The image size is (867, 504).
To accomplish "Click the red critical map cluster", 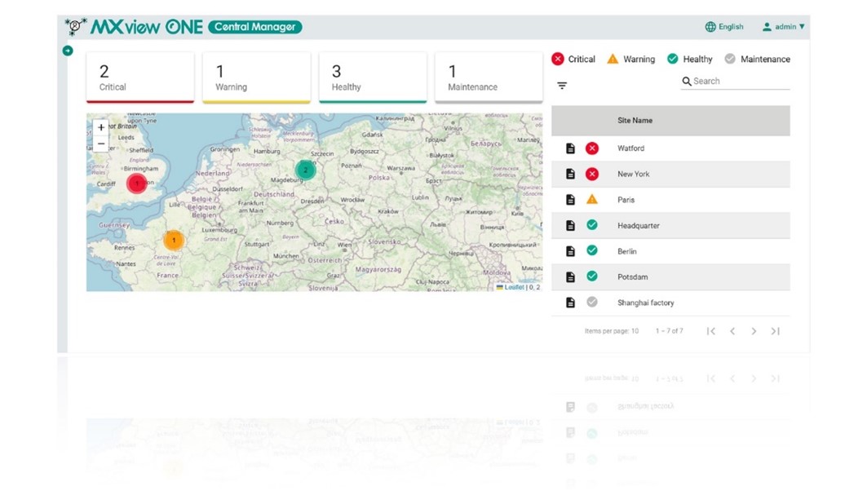I will [x=136, y=183].
